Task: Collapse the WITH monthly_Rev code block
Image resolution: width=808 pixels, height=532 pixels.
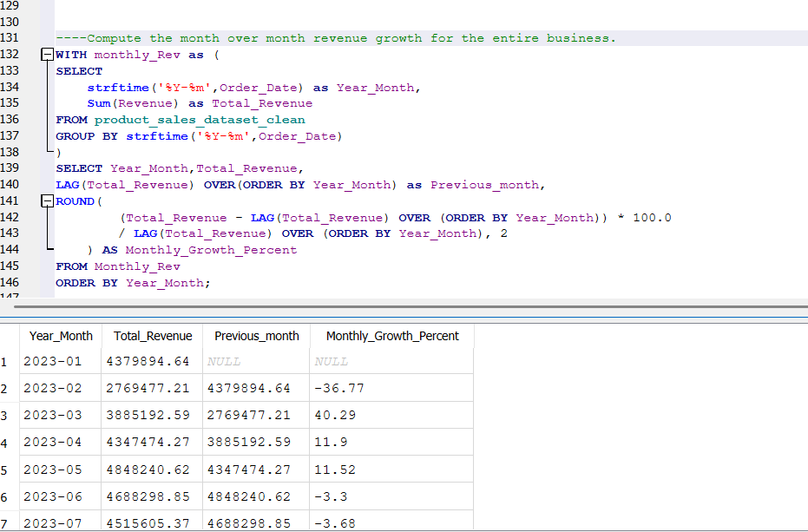Action: point(48,54)
